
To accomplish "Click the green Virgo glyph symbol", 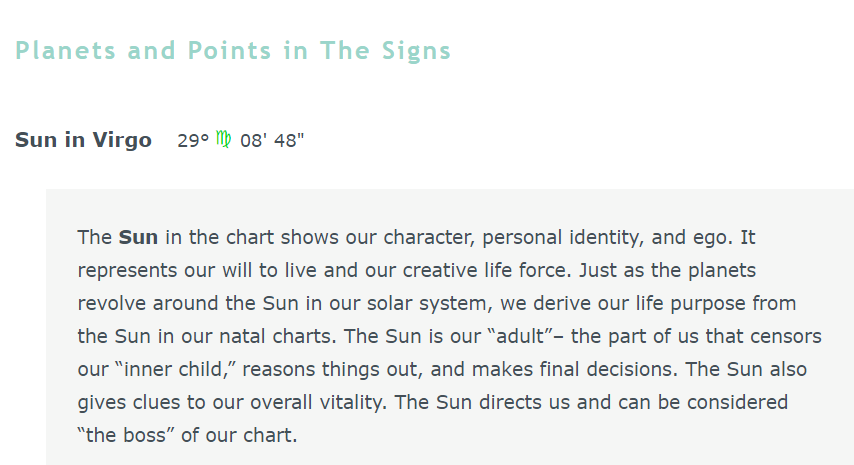I will point(223,139).
